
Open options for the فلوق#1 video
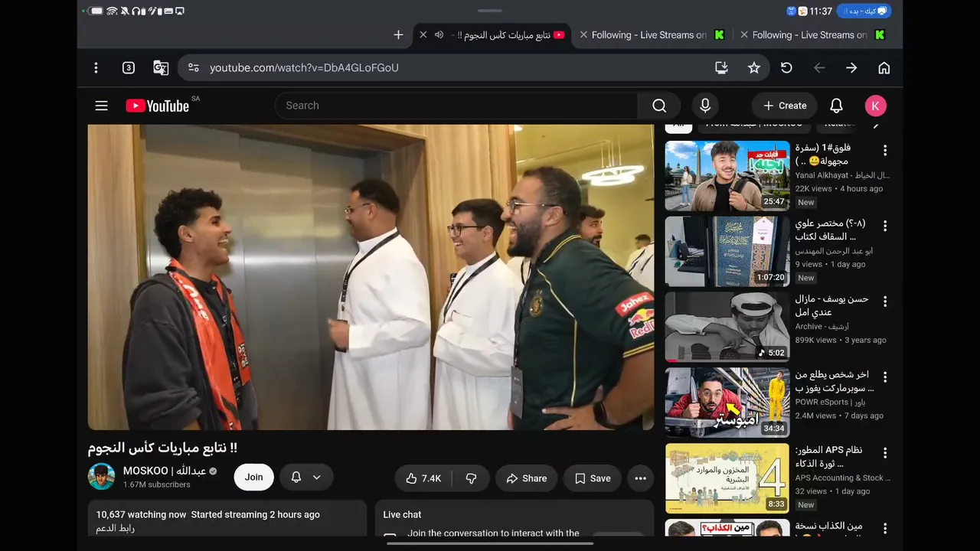point(885,150)
